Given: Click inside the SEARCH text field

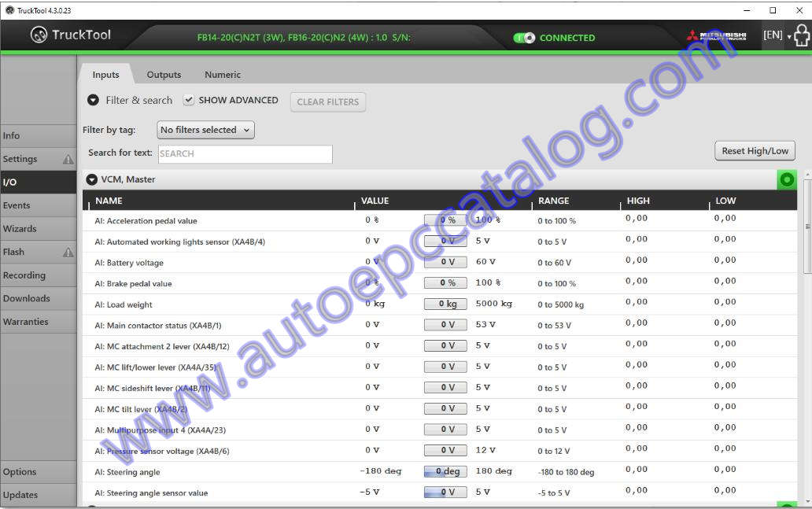Looking at the screenshot, I should pyautogui.click(x=244, y=154).
